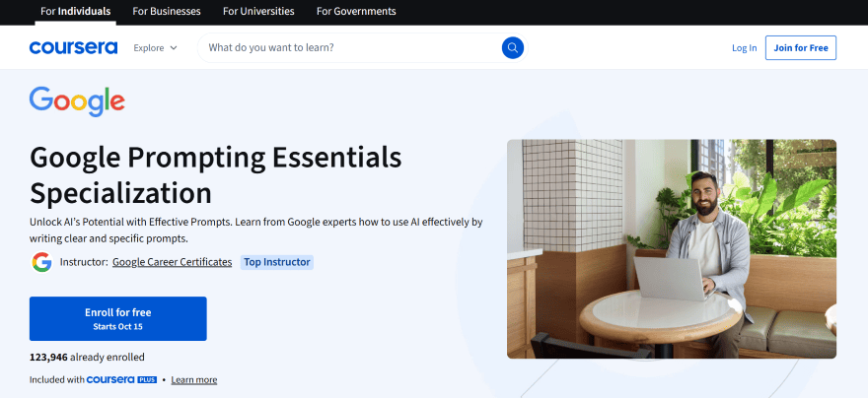
Task: Click the '123,946 already enrolled' text
Action: click(x=87, y=357)
